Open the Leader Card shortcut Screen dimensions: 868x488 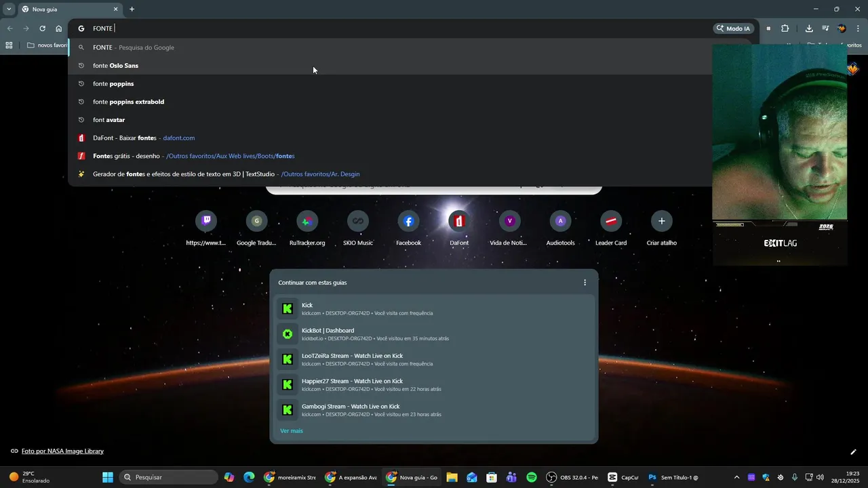(x=611, y=228)
